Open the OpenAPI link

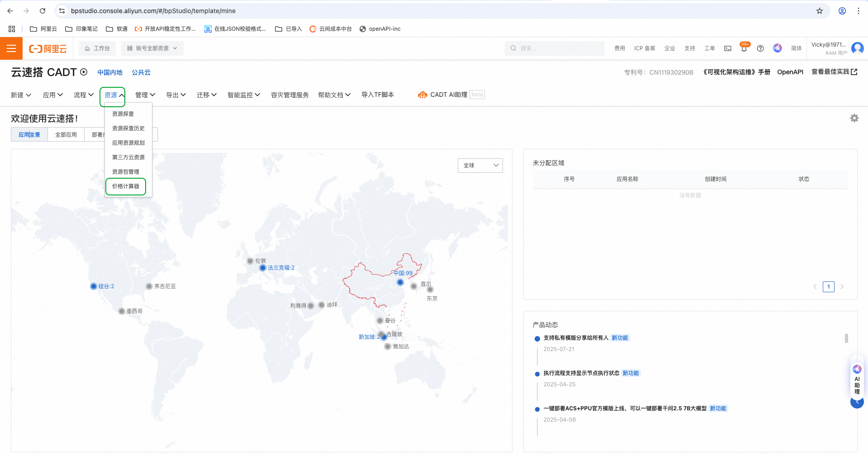pos(790,72)
